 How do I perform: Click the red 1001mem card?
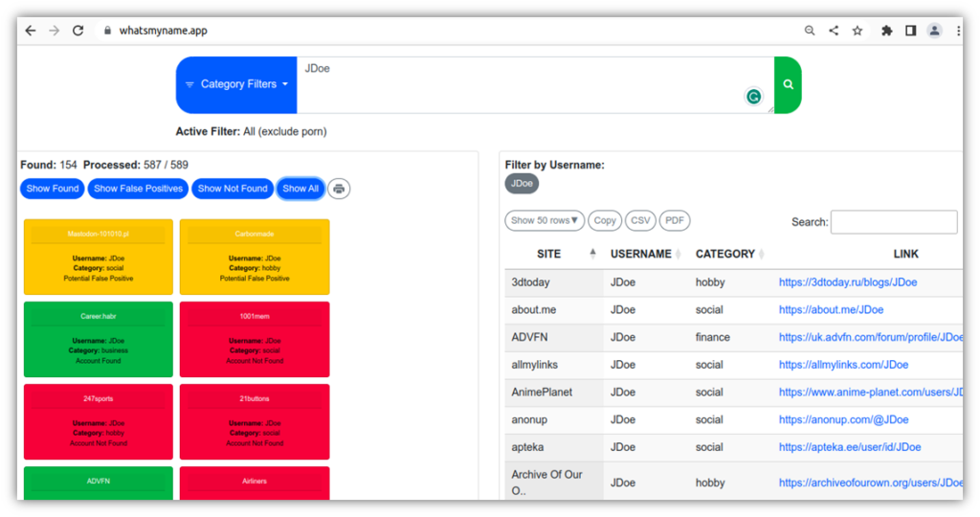[x=255, y=340]
